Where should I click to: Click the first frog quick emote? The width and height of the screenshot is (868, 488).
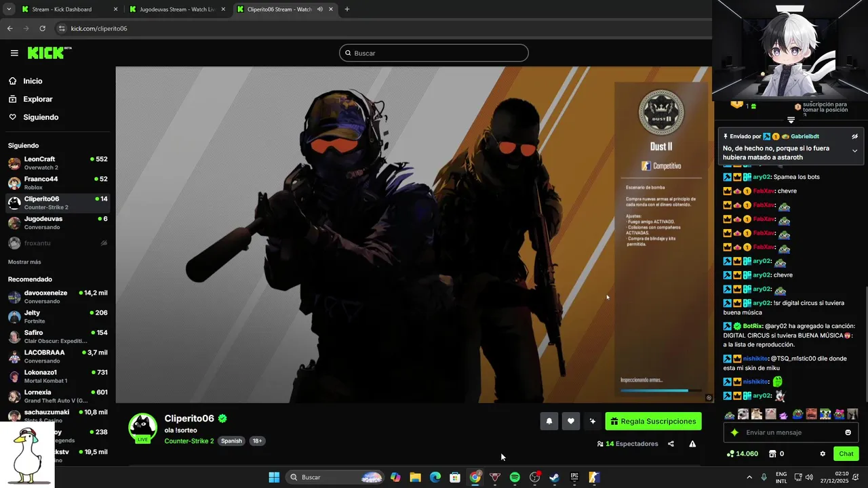(730, 414)
